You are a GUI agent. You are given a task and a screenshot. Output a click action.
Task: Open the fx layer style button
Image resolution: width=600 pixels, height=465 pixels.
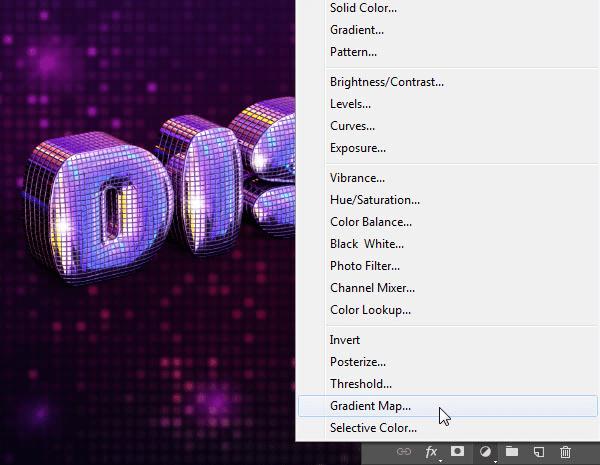pos(431,452)
